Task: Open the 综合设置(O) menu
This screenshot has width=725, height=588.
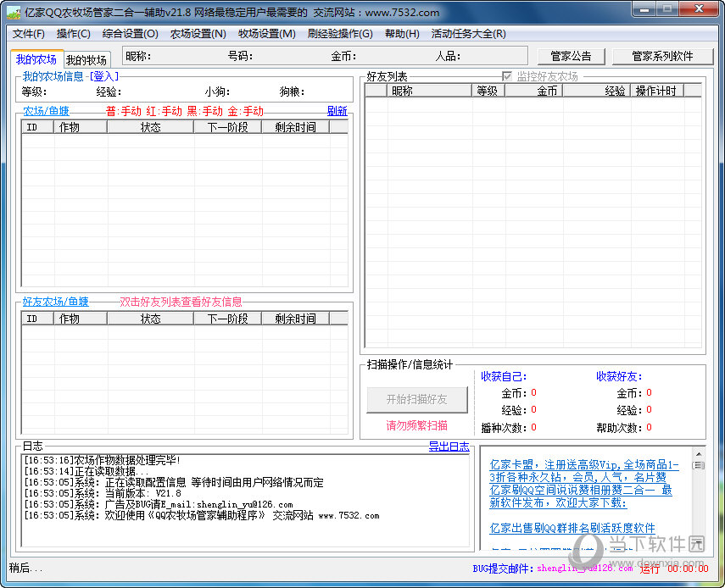Action: coord(130,34)
